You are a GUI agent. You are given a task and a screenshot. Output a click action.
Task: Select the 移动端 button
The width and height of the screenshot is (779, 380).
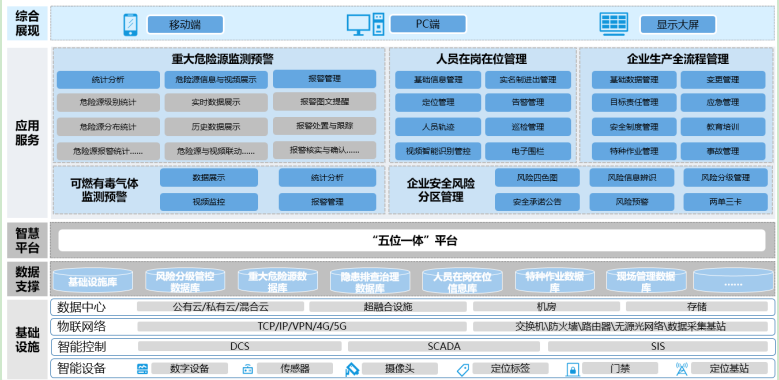click(185, 24)
